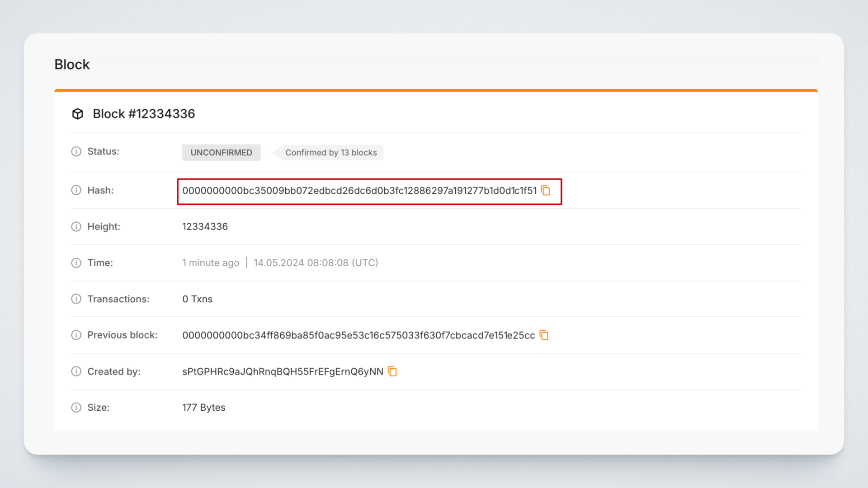Click the Size info icon
868x488 pixels.
pyautogui.click(x=76, y=408)
